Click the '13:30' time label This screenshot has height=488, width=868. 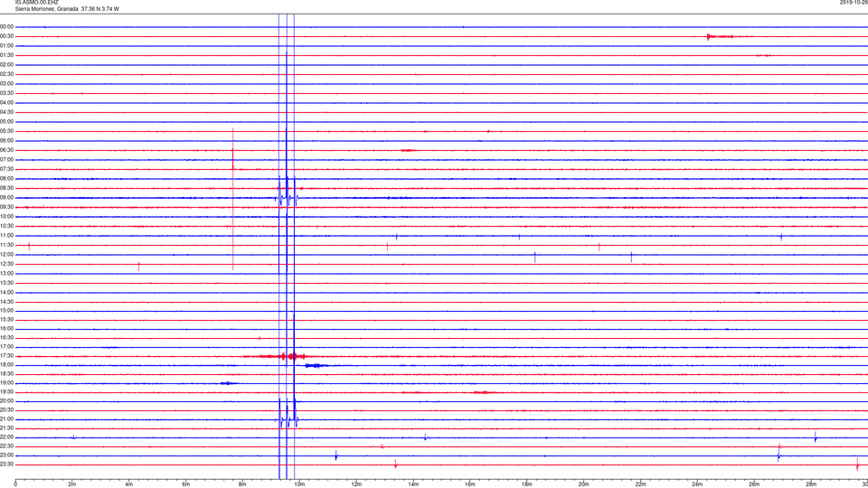pyautogui.click(x=7, y=283)
